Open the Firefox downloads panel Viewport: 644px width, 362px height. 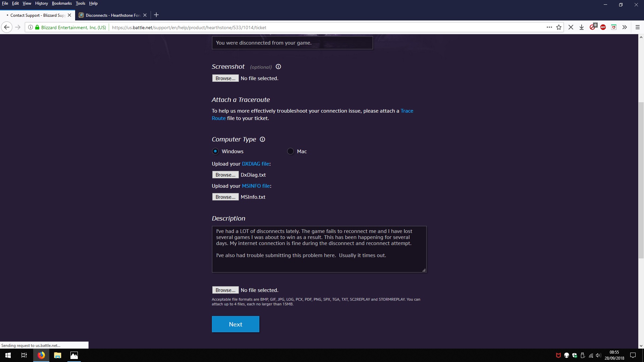coord(582,27)
